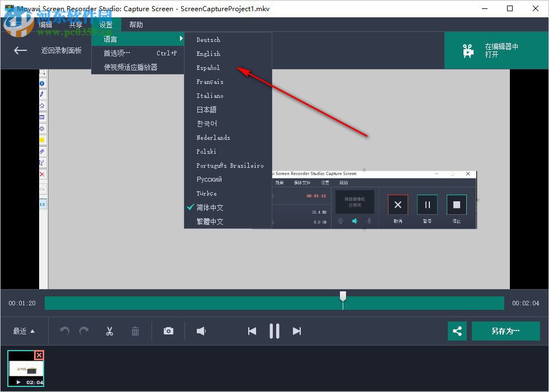Open the share options icon
The width and height of the screenshot is (549, 392).
pos(457,331)
